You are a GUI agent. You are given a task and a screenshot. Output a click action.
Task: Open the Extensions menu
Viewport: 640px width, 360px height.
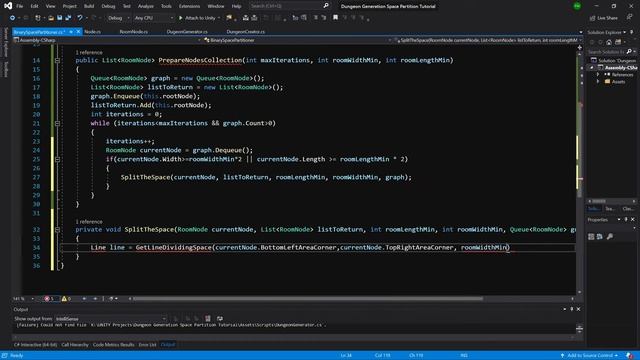point(189,6)
